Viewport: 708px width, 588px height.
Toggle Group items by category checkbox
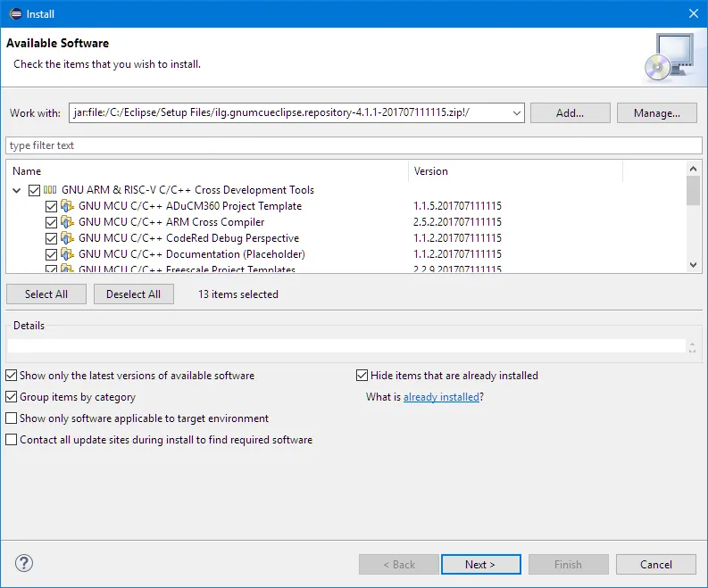pyautogui.click(x=12, y=397)
